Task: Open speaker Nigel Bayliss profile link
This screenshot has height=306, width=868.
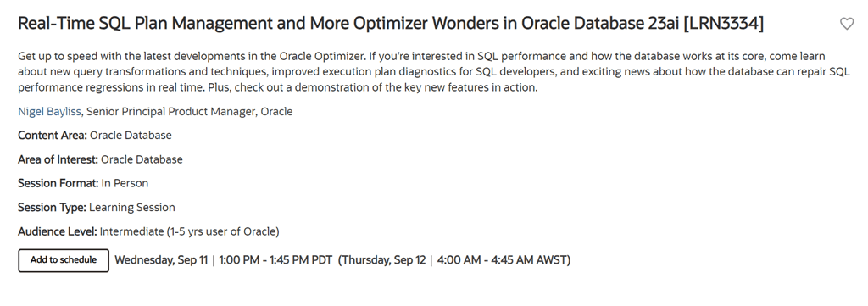Action: [49, 112]
